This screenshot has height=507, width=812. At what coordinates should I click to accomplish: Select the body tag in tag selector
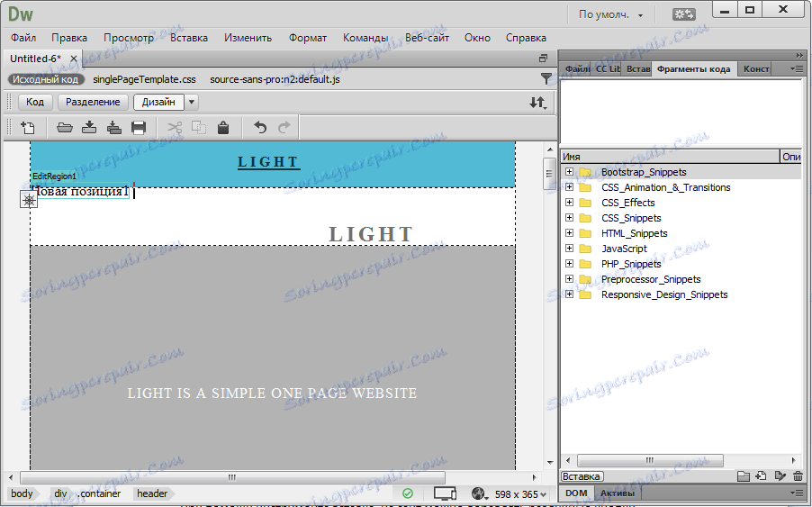22,494
